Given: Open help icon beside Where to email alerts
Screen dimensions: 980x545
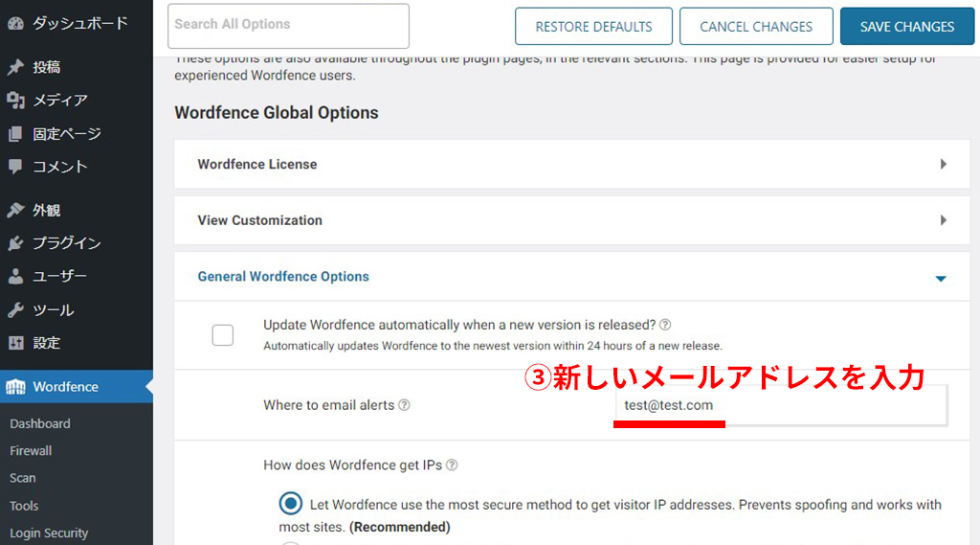Looking at the screenshot, I should pos(405,405).
